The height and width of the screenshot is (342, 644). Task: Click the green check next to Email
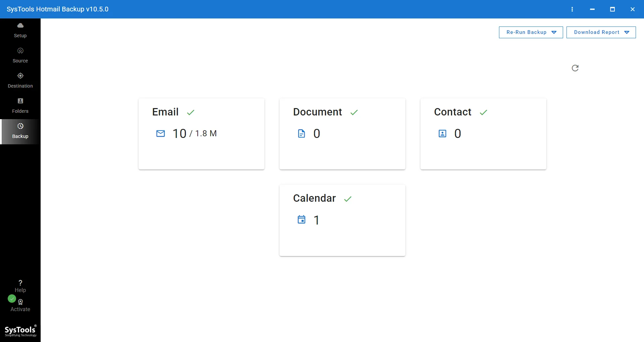[x=191, y=112]
